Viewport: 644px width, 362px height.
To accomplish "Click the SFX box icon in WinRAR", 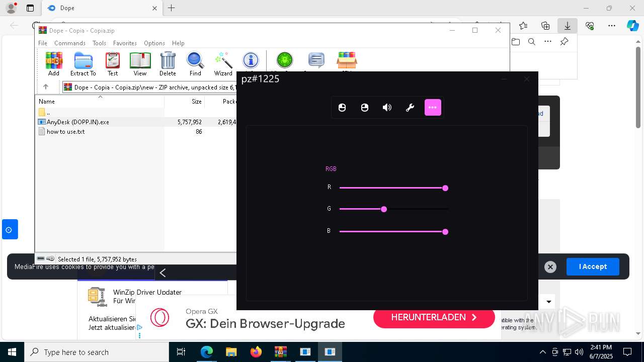I will tap(347, 61).
